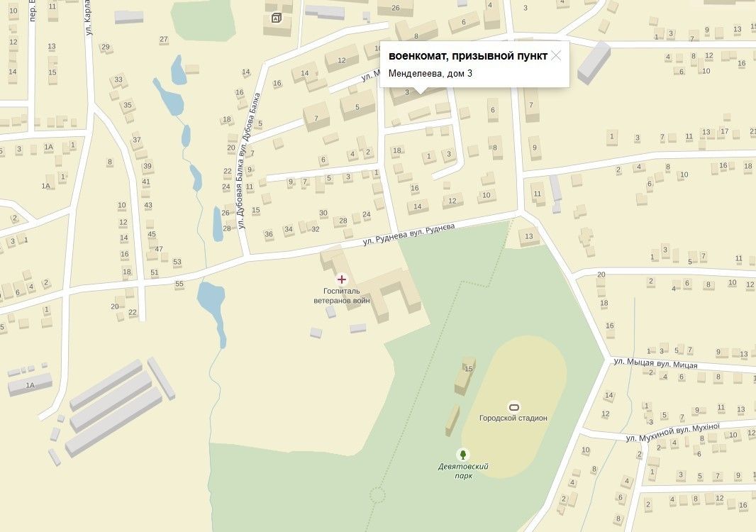Select building 15 near the stadium
The height and width of the screenshot is (532, 756).
465,375
